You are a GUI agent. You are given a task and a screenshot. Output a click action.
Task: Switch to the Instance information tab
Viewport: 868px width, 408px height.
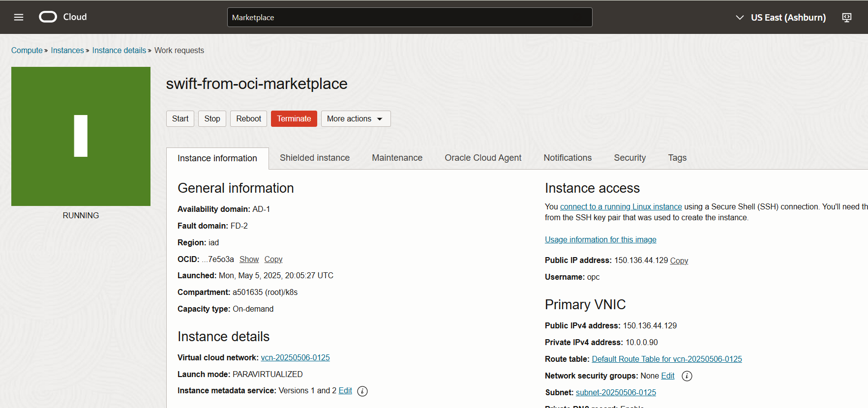click(x=217, y=158)
